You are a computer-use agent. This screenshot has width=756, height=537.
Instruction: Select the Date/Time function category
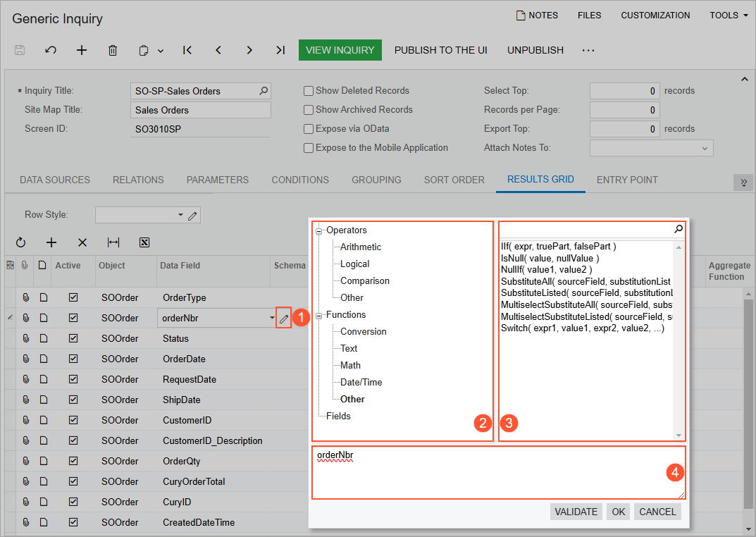click(361, 382)
